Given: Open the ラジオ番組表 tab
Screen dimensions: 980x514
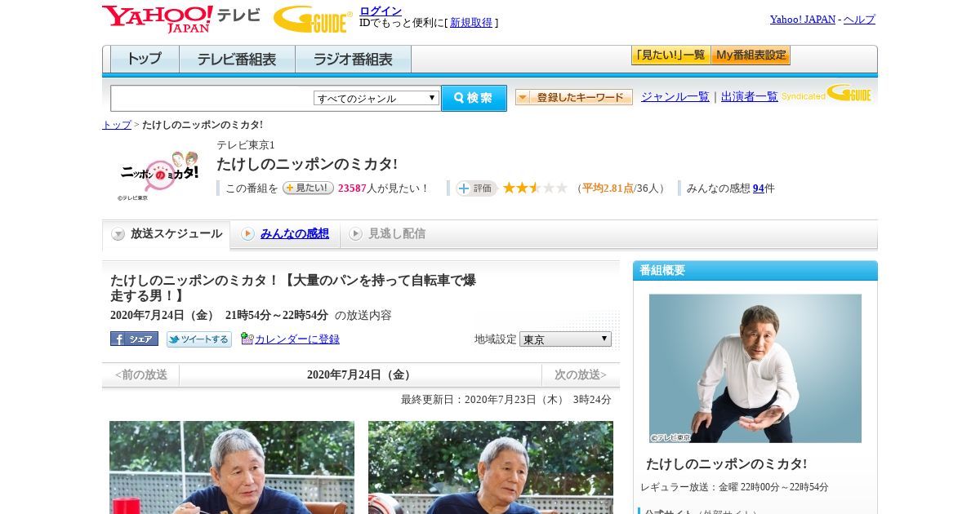Looking at the screenshot, I should [x=353, y=60].
